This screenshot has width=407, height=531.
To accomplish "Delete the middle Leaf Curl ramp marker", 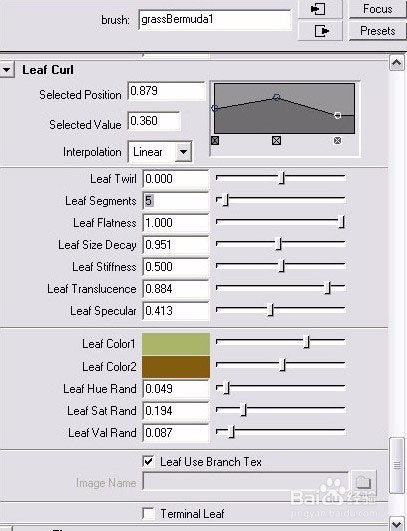I will pyautogui.click(x=276, y=141).
